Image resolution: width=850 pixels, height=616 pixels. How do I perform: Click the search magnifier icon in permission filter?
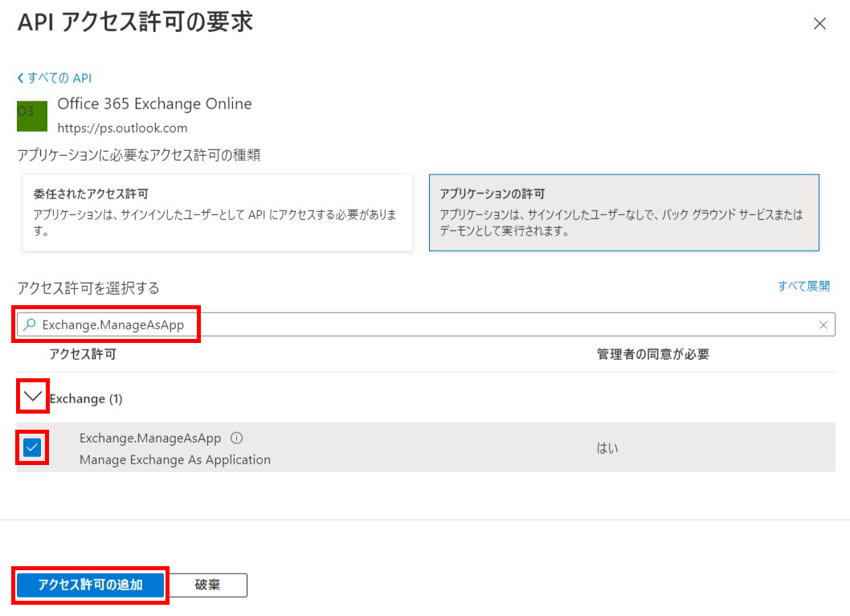[x=30, y=324]
